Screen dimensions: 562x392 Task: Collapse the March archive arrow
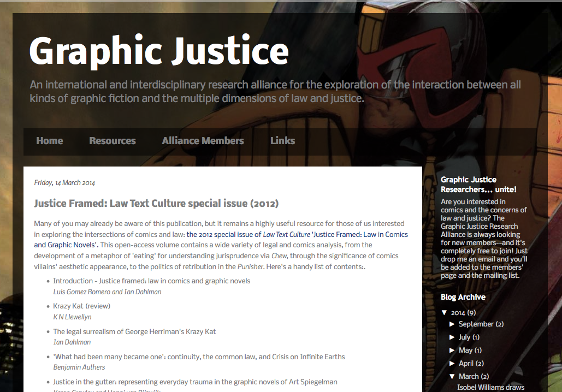[452, 376]
